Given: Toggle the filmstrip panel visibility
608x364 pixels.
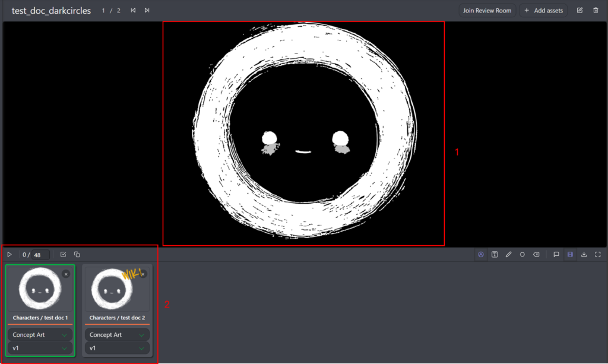Looking at the screenshot, I should tap(570, 254).
